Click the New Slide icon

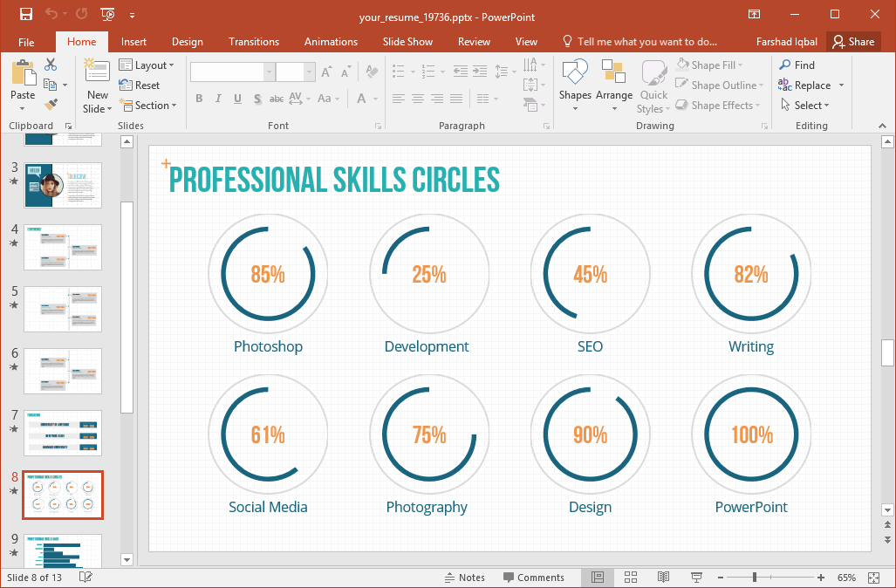pyautogui.click(x=97, y=71)
